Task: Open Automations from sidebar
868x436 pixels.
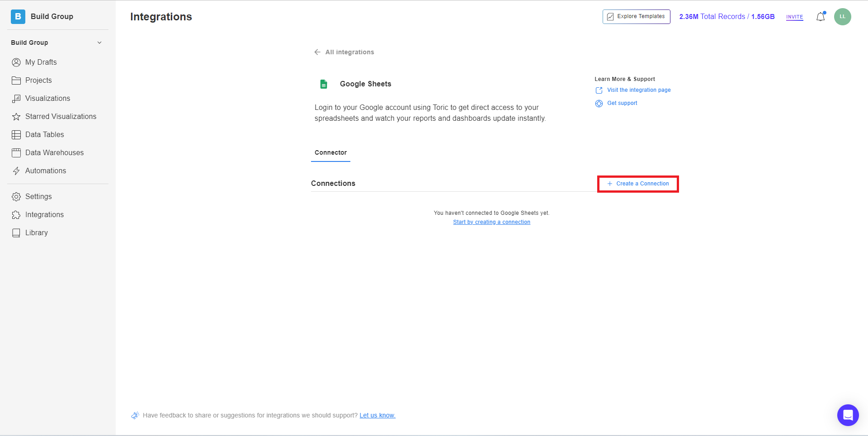Action: pyautogui.click(x=45, y=171)
